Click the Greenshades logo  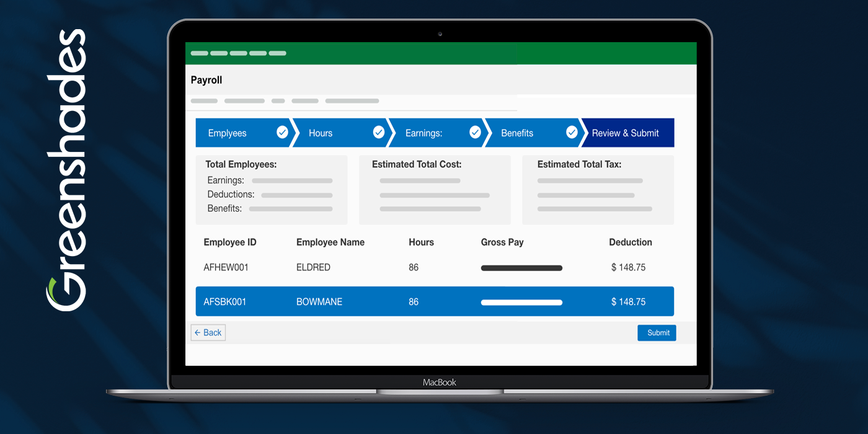pos(66,169)
